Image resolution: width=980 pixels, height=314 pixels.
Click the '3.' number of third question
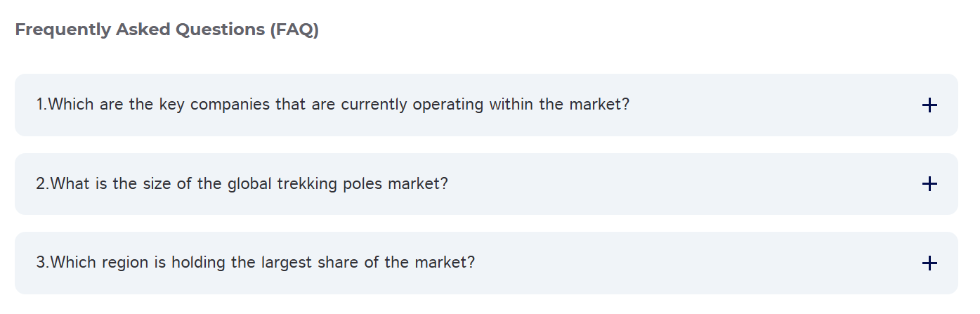tap(42, 263)
